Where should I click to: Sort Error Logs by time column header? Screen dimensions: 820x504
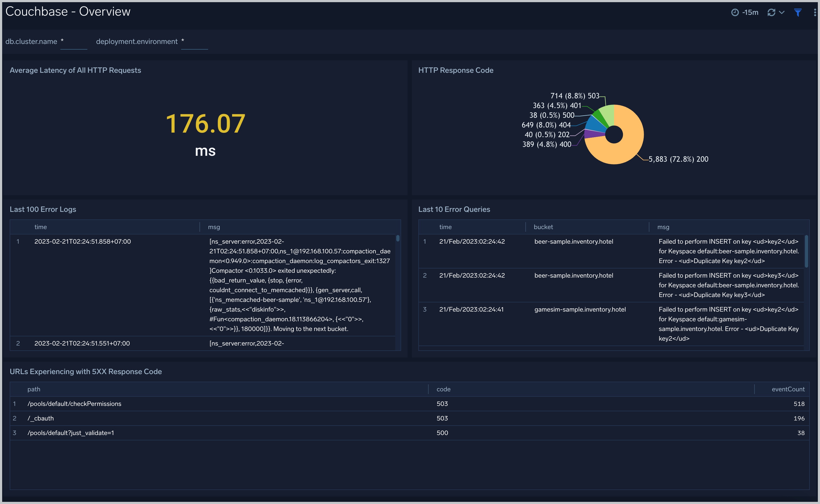click(41, 227)
